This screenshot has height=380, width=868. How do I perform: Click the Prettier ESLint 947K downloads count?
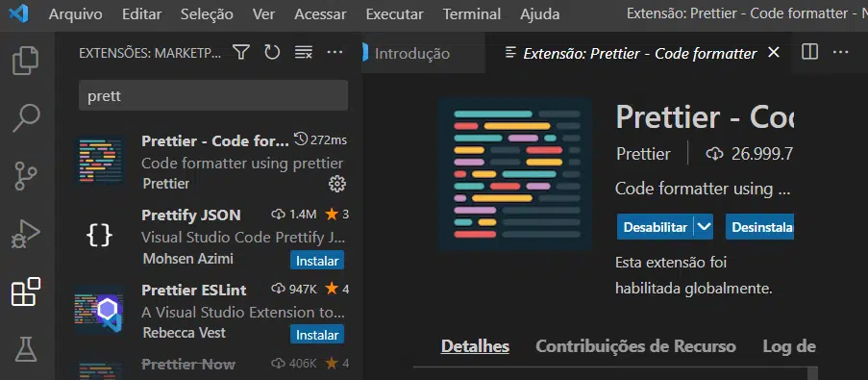(294, 289)
